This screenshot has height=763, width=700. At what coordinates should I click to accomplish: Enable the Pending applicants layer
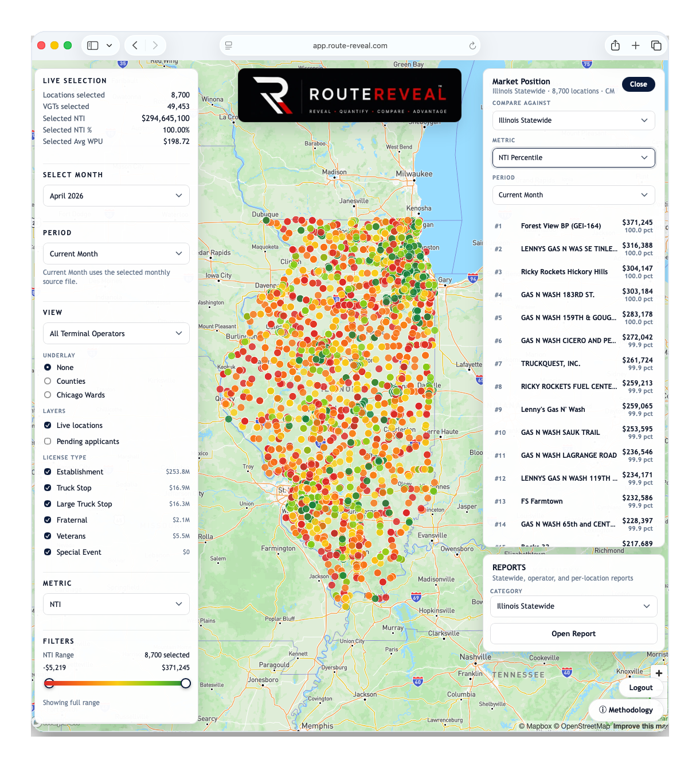(x=48, y=441)
